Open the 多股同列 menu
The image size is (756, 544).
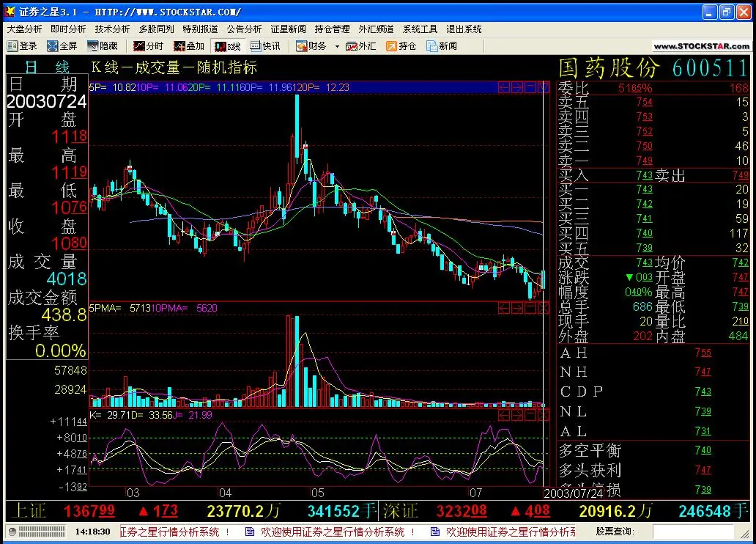click(157, 29)
